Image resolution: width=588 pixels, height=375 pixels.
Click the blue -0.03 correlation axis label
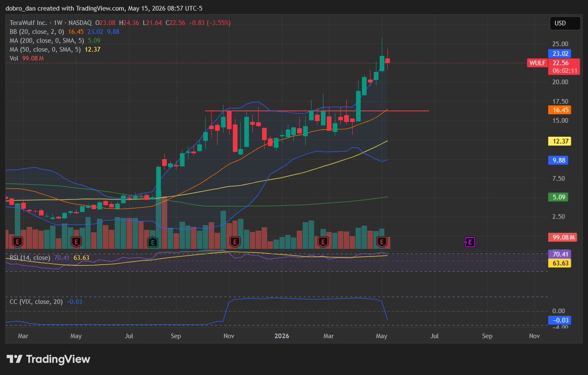coord(560,320)
